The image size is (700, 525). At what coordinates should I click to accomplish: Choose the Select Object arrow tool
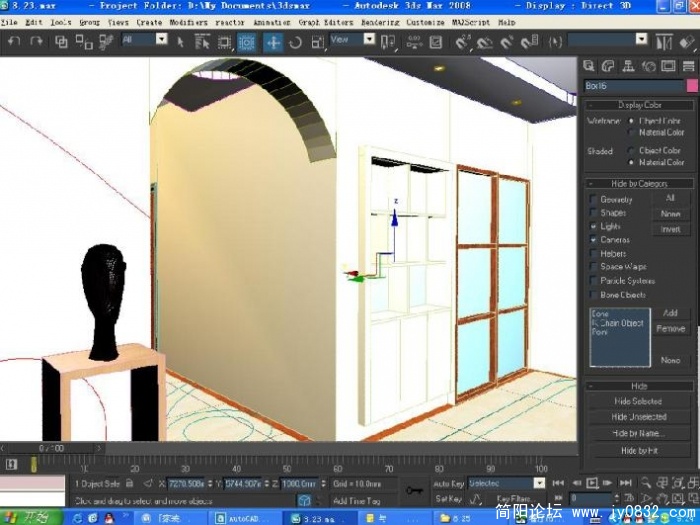180,42
